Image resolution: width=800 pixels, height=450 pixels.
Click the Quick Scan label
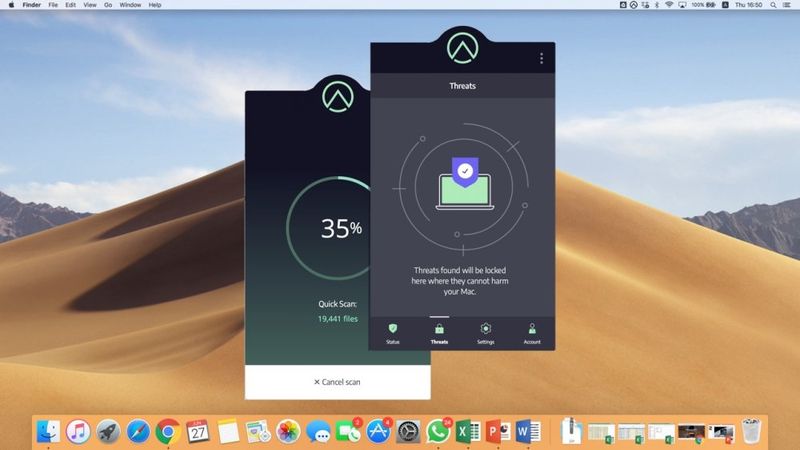tap(337, 304)
